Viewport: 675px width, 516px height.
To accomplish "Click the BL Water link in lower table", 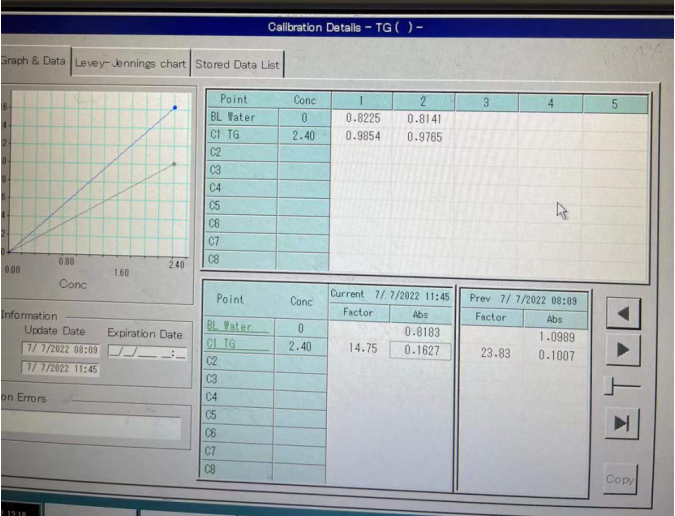I will (231, 326).
